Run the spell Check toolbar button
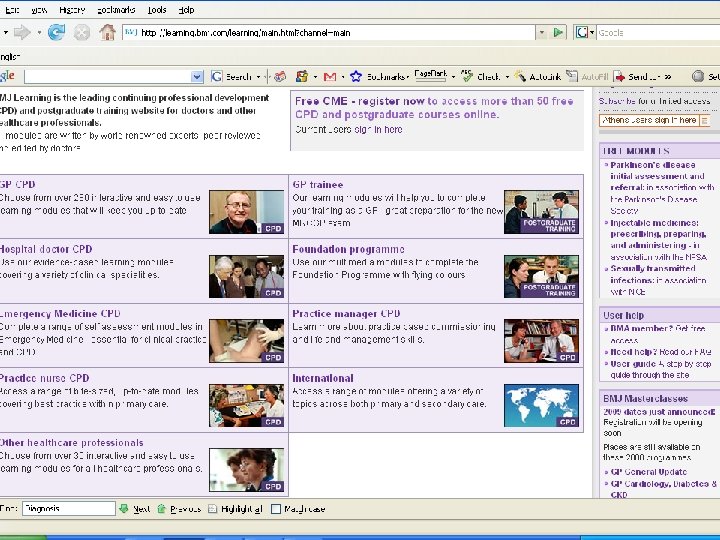The width and height of the screenshot is (720, 540). [x=481, y=77]
